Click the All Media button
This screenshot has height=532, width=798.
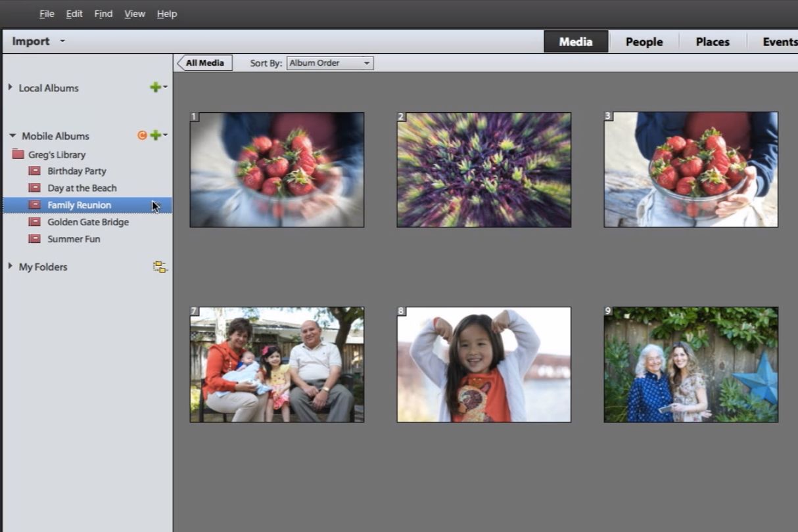(x=204, y=62)
